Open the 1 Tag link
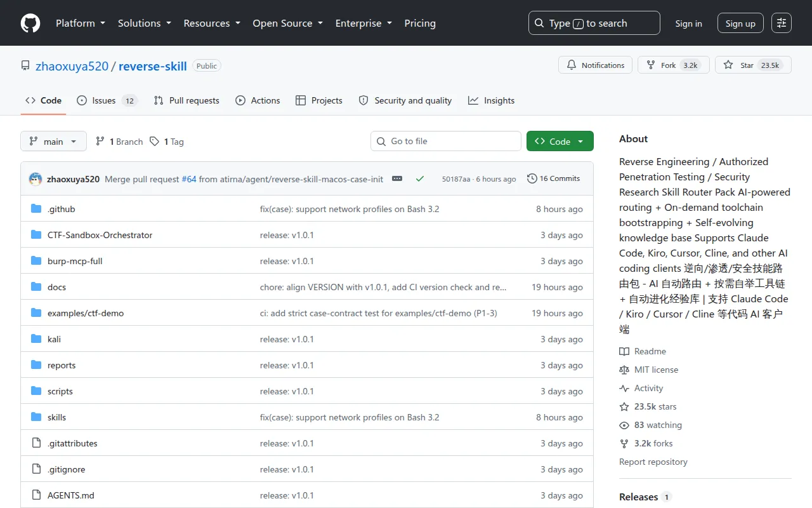812x508 pixels. (167, 142)
